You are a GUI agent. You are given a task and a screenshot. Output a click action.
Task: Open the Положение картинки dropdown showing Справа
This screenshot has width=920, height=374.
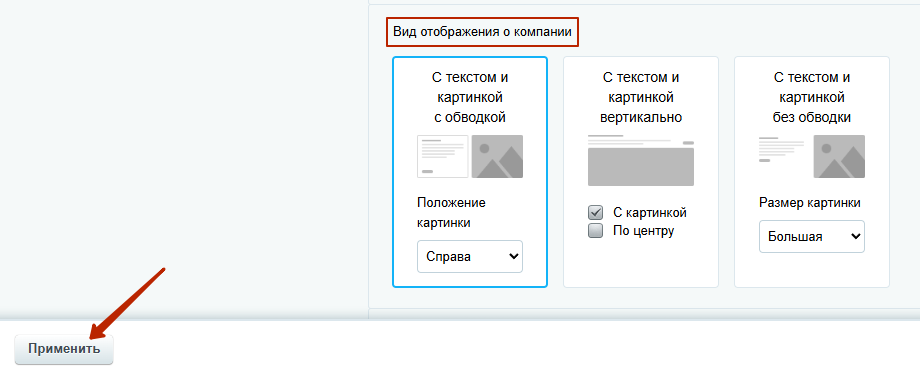(469, 257)
